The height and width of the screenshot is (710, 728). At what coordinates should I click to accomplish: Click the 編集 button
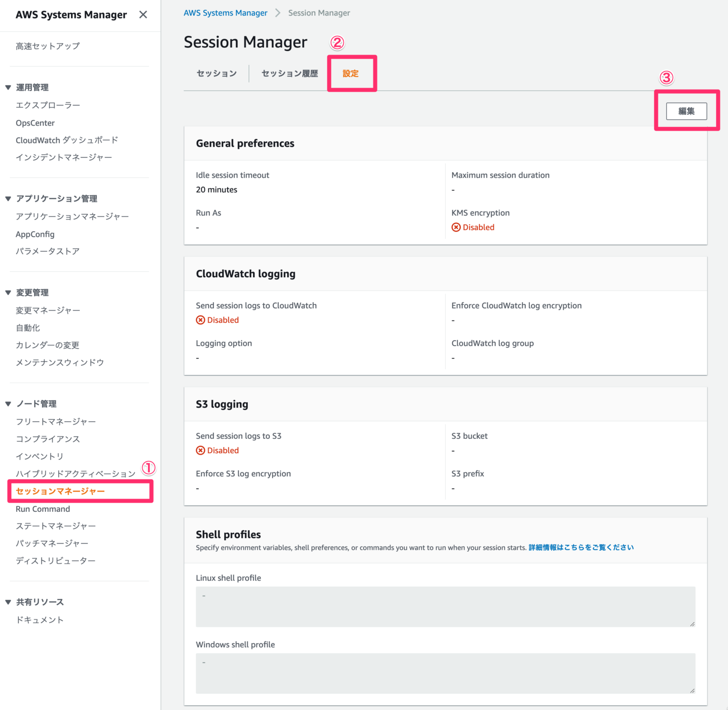point(686,111)
